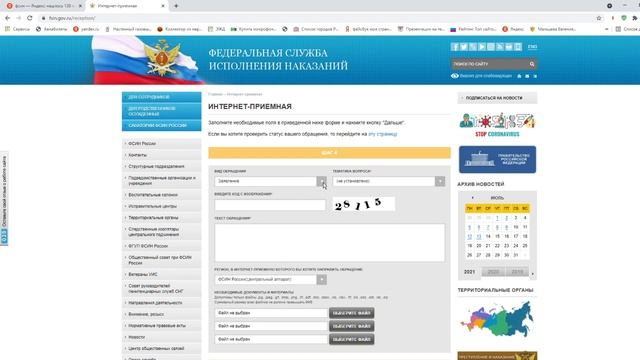Click the eye icon for visually impaired version
The height and width of the screenshot is (360, 640).
coord(455,76)
